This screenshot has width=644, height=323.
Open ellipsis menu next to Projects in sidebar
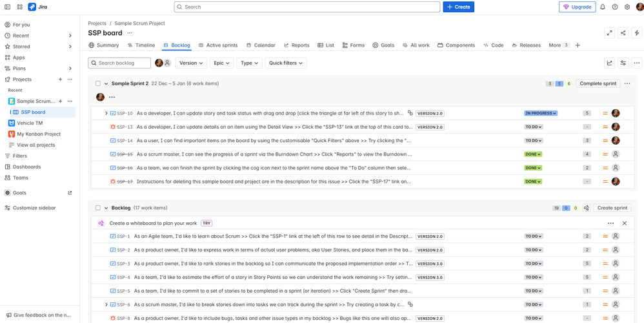pyautogui.click(x=70, y=79)
